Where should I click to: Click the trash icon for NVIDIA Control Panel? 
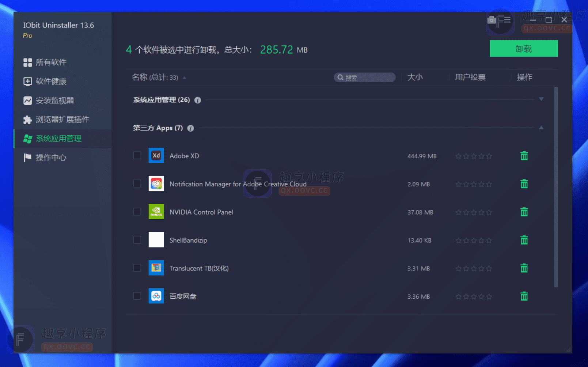tap(524, 212)
